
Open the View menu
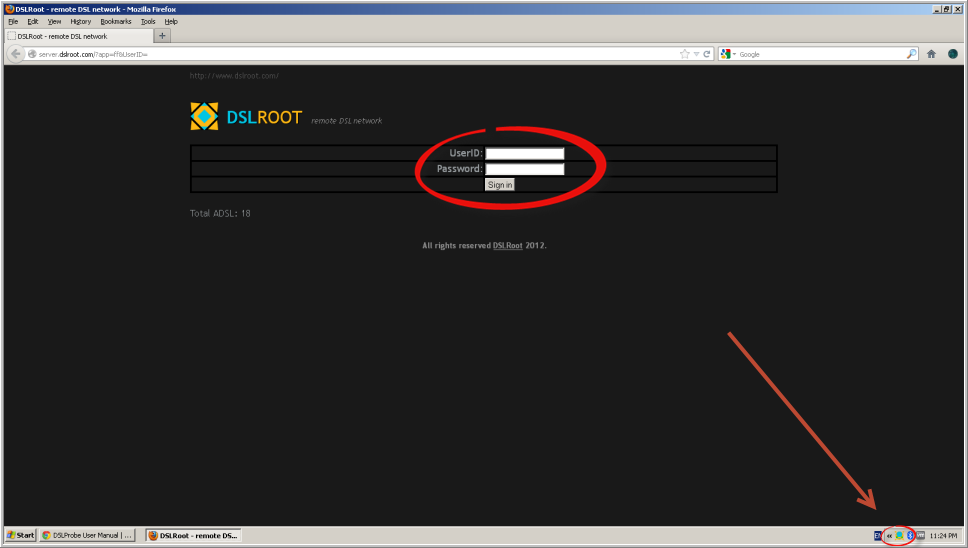pos(54,22)
